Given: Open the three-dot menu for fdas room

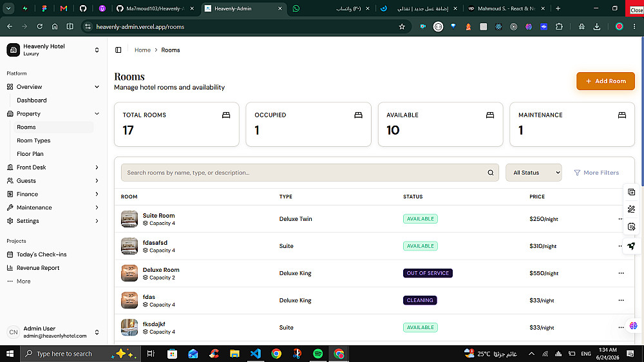Looking at the screenshot, I should (x=621, y=300).
